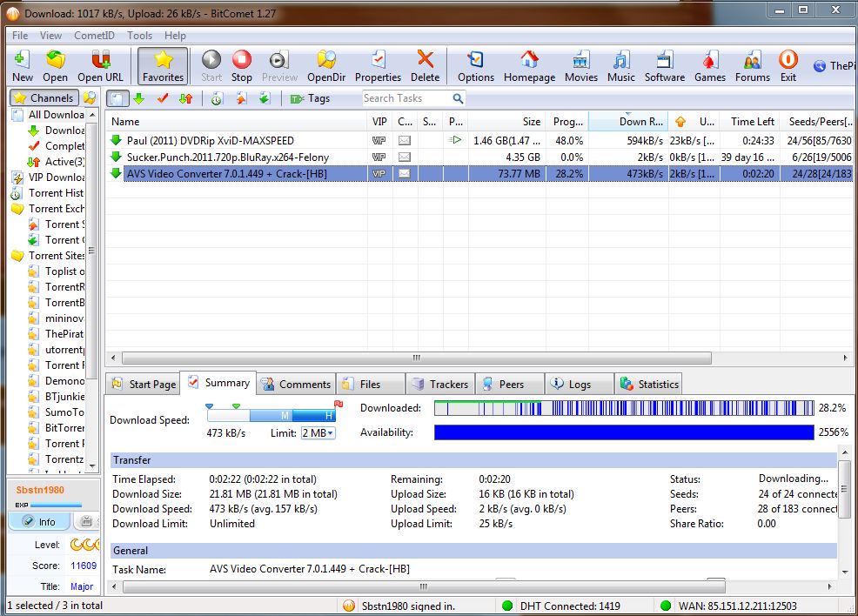
Task: Switch to the Trackers tab
Action: tap(440, 384)
